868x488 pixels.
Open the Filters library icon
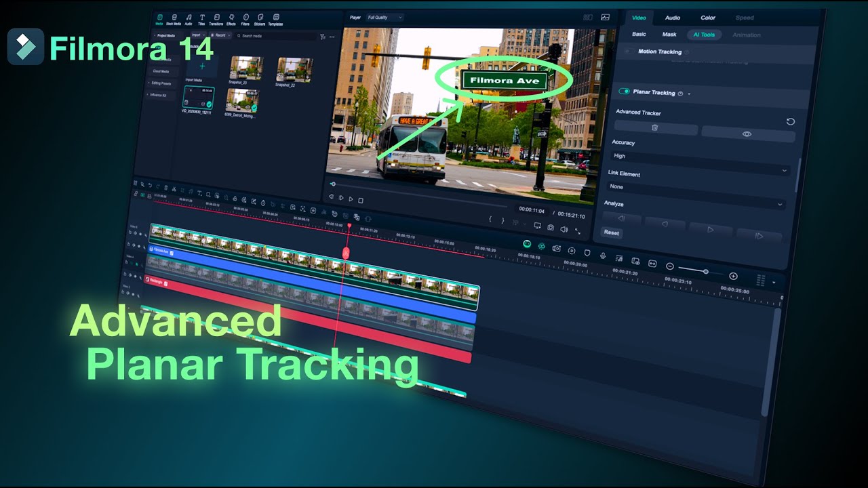[245, 18]
